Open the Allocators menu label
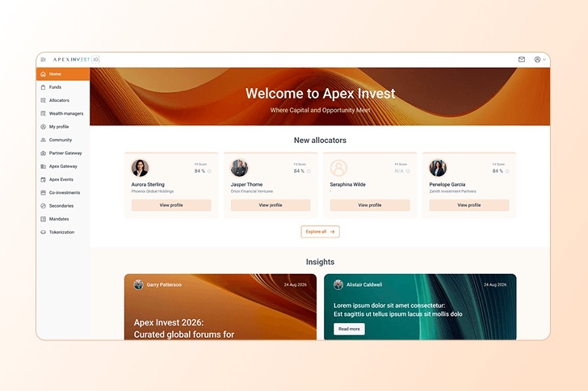This screenshot has width=588, height=391. pyautogui.click(x=59, y=100)
